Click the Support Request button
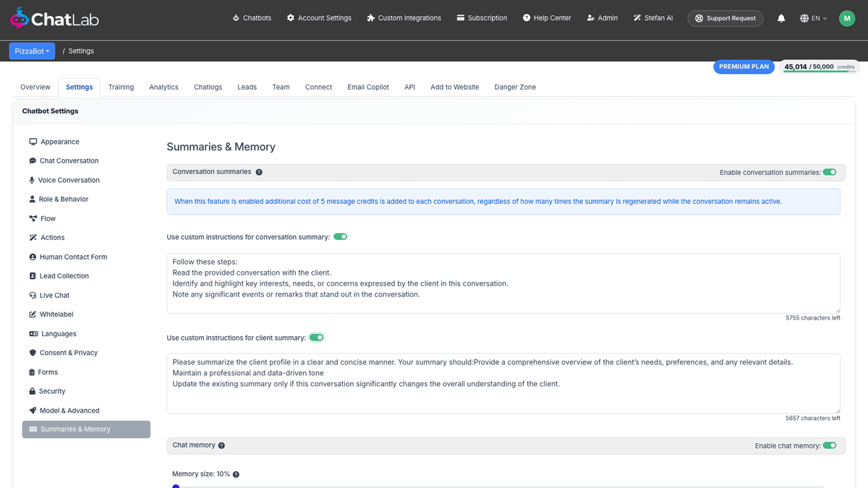The width and height of the screenshot is (868, 488). [726, 18]
